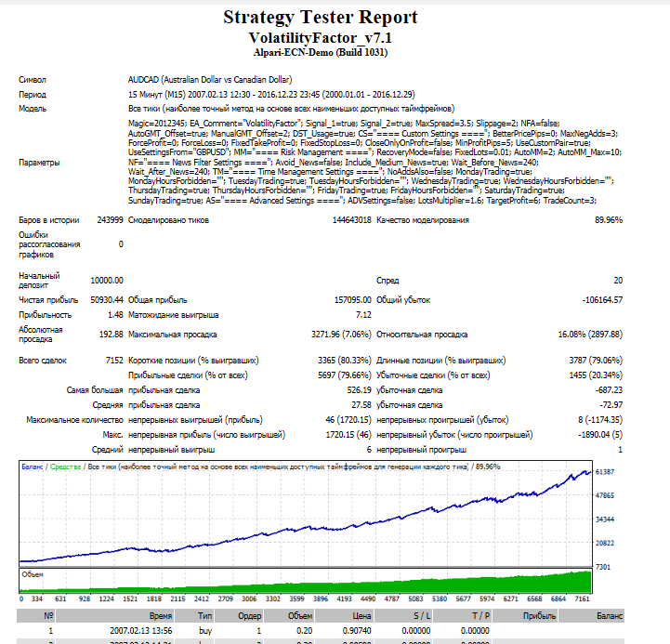This screenshot has width=670, height=644.
Task: Select consecutive wins value '46 (1720.15)'
Action: coord(348,420)
